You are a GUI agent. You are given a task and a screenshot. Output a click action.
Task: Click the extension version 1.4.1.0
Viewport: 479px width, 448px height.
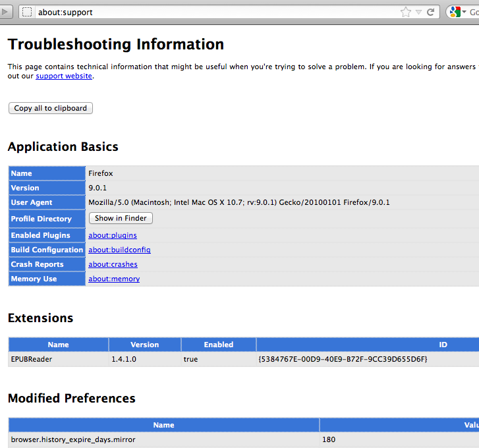[124, 359]
